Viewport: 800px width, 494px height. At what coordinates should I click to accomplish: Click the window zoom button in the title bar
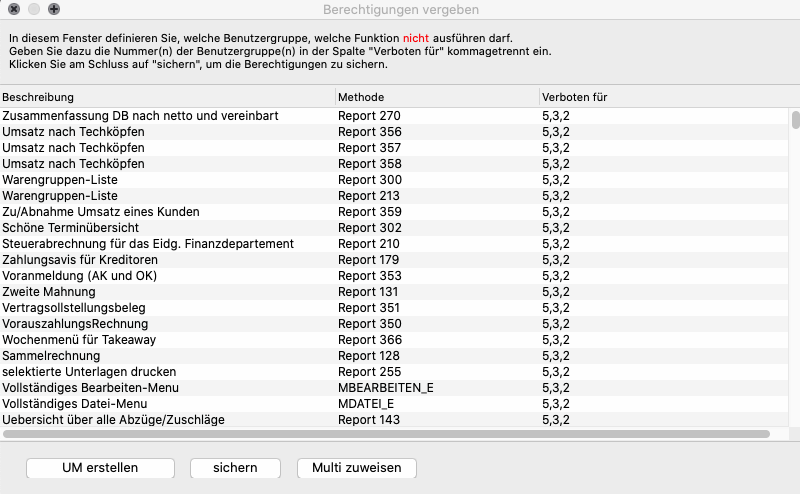[x=54, y=9]
